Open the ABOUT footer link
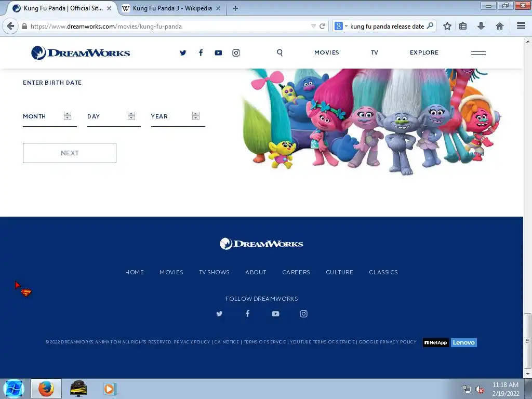532x399 pixels. tap(256, 272)
